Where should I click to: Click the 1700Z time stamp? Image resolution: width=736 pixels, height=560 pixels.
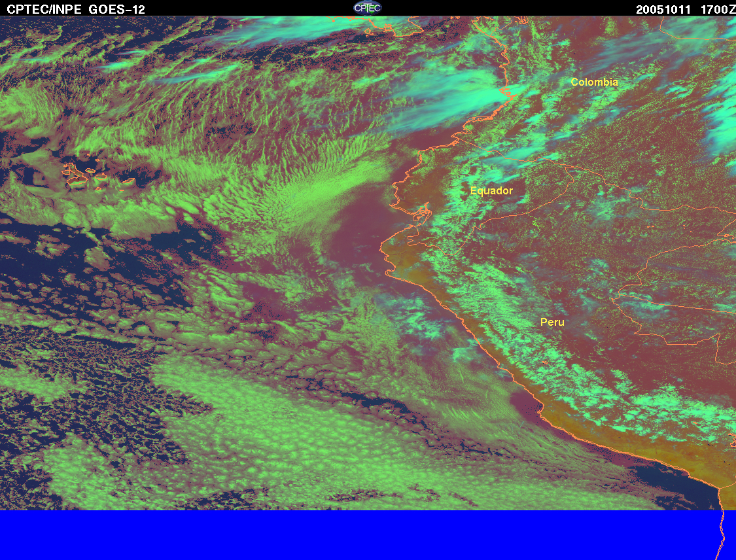coord(718,9)
